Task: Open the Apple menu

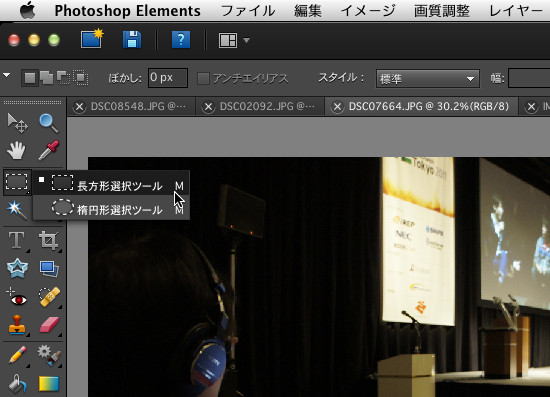Action: [27, 10]
